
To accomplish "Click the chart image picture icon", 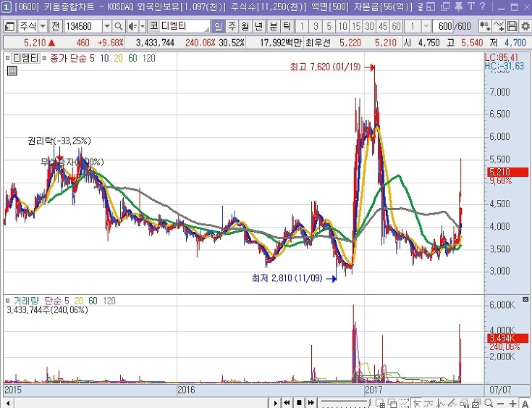I will tap(476, 403).
